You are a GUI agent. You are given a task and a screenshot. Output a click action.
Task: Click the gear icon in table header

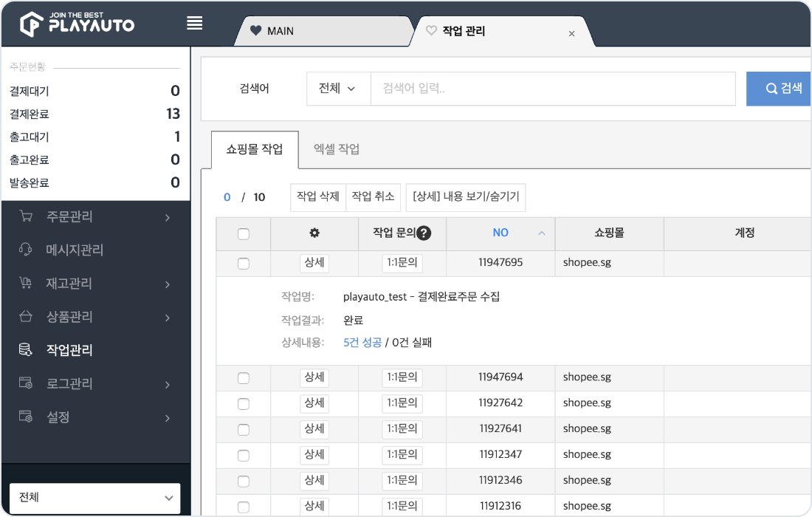(314, 233)
